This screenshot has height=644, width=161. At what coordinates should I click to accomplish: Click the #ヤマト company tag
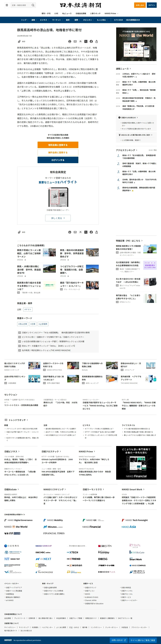pyautogui.click(x=28, y=309)
